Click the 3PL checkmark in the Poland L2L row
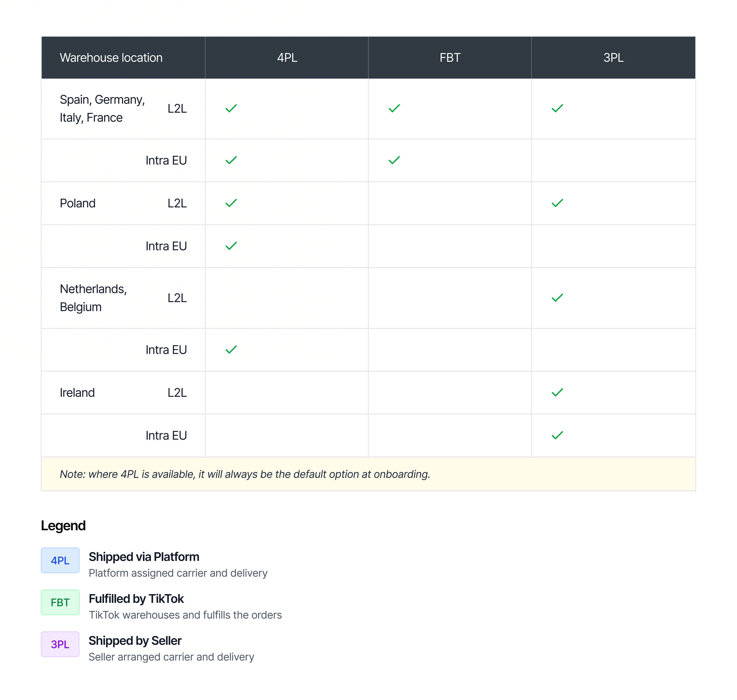This screenshot has width=737, height=700. pos(557,203)
